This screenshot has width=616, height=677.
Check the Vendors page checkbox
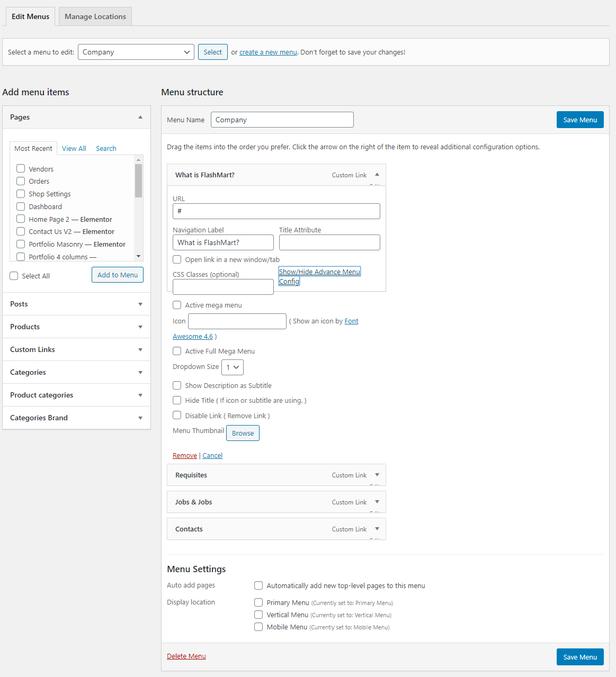[x=21, y=168]
